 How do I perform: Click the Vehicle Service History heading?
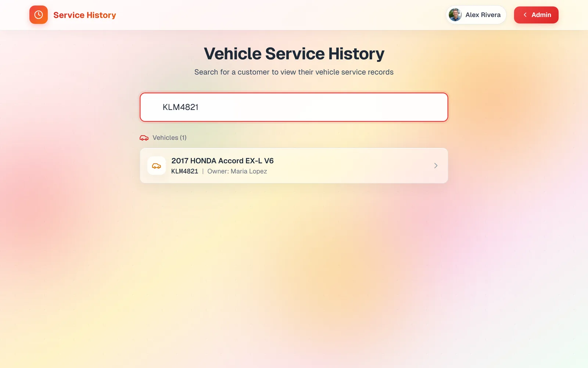click(294, 54)
